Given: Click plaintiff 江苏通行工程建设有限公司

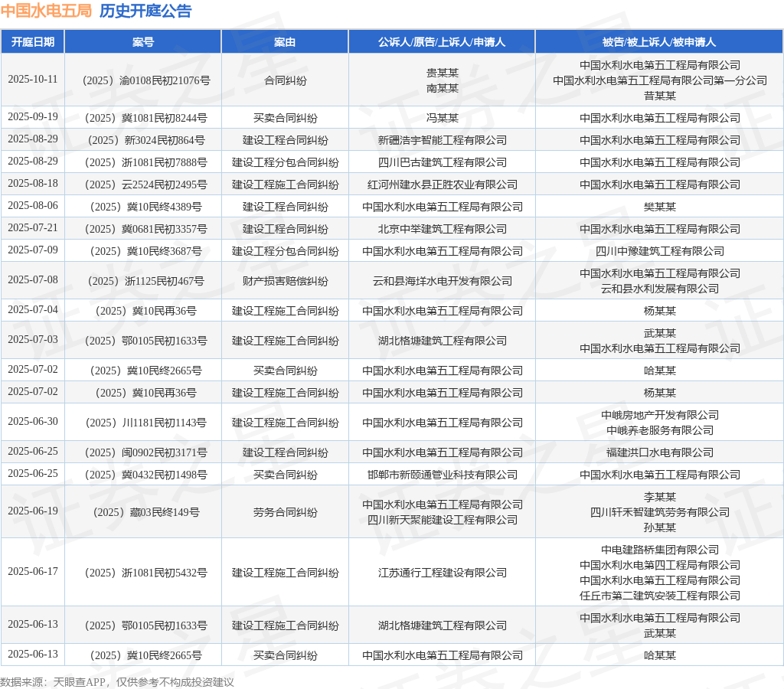Looking at the screenshot, I should pos(443,573).
